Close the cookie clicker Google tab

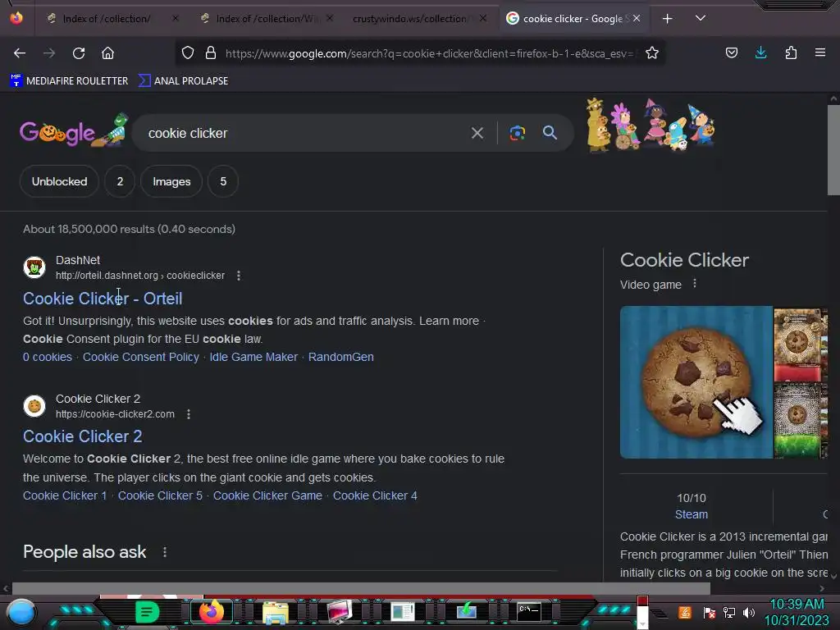point(637,19)
